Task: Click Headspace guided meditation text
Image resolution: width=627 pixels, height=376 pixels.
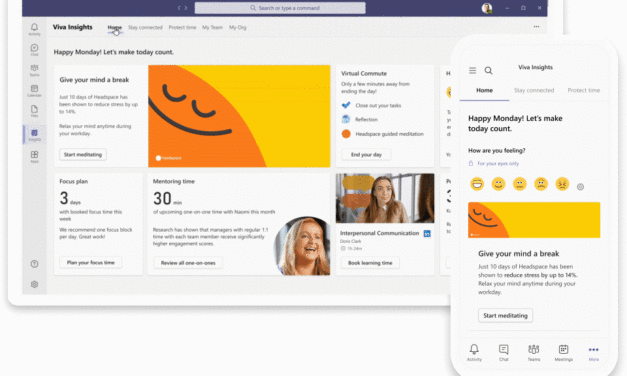Action: [389, 134]
